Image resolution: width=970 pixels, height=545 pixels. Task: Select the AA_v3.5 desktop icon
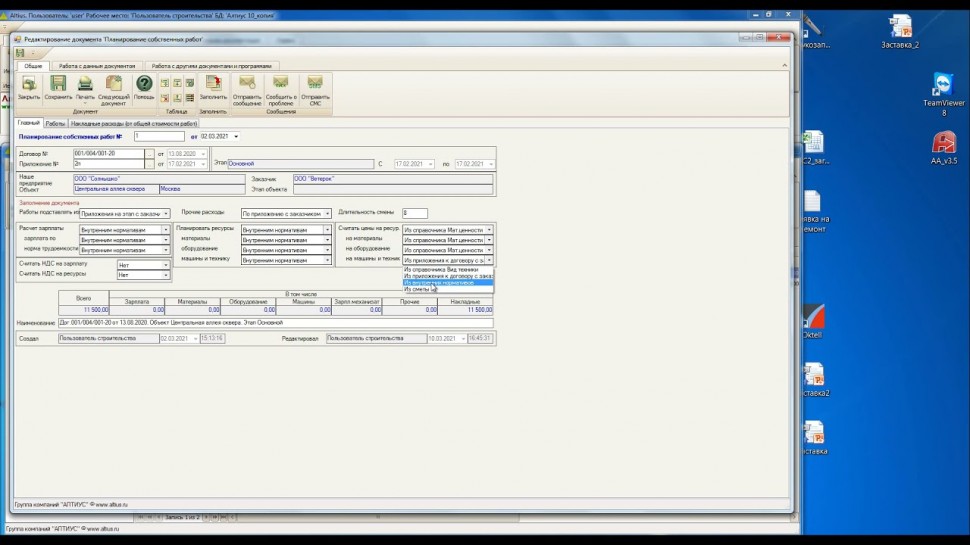tap(943, 146)
